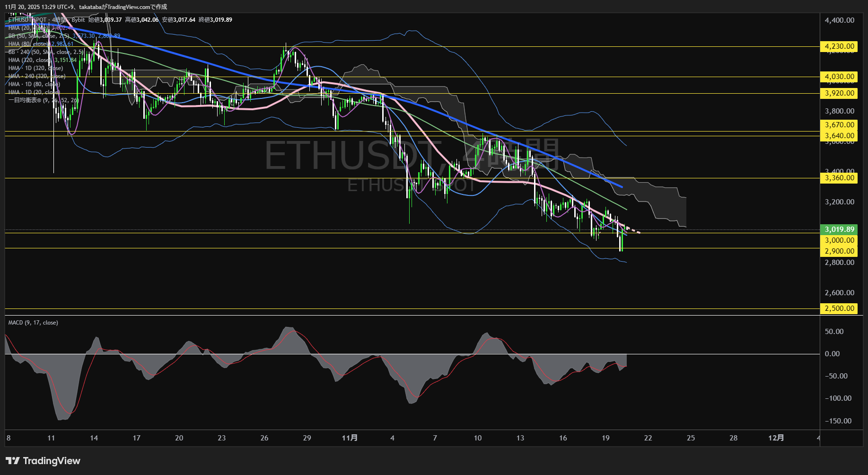Viewport: 868px width, 475px height.
Task: Open the HMA (320, close) indicator entry
Action: coord(31,60)
